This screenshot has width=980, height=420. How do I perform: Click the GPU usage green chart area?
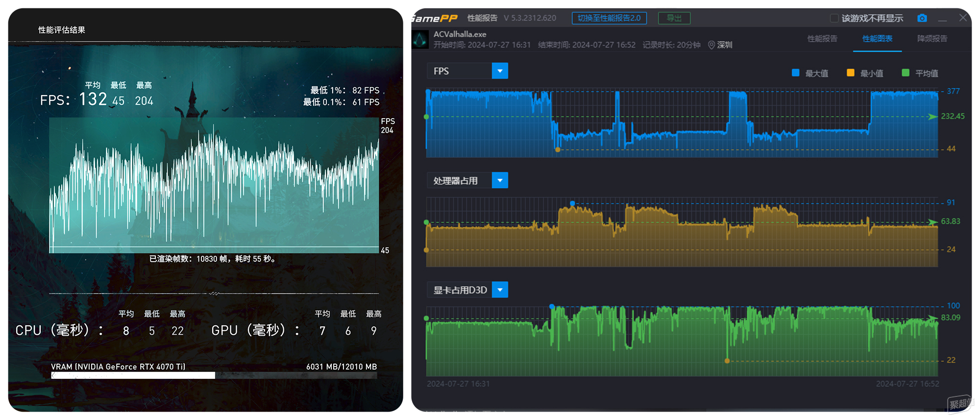click(x=682, y=341)
